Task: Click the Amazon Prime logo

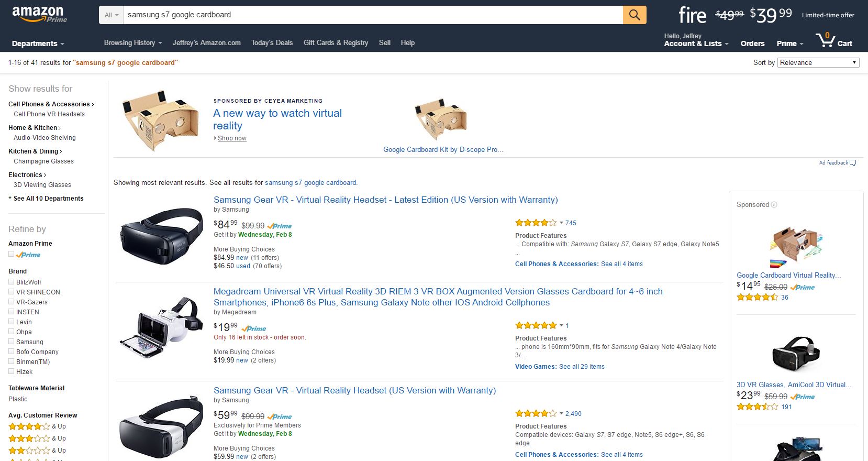Action: click(x=39, y=14)
